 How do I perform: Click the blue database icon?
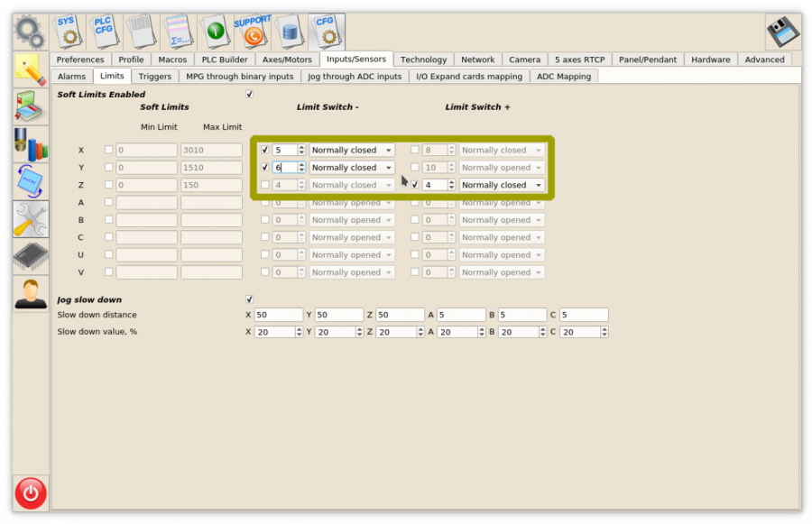(289, 32)
